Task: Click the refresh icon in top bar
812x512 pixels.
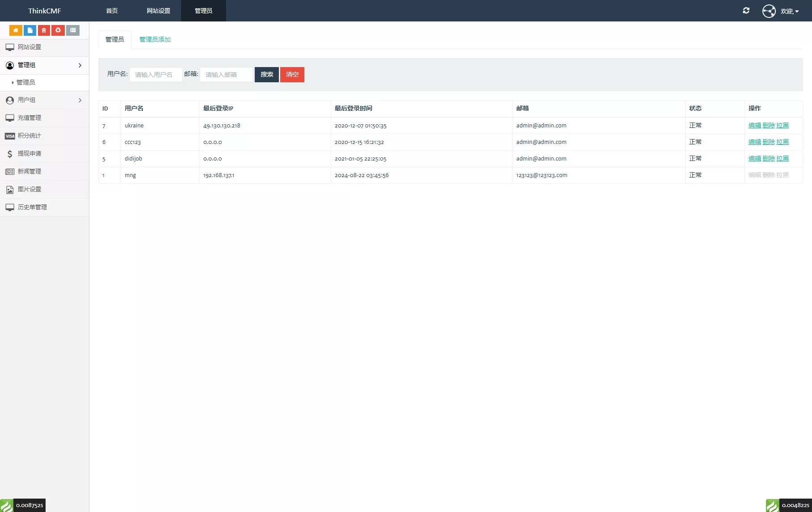Action: tap(746, 11)
